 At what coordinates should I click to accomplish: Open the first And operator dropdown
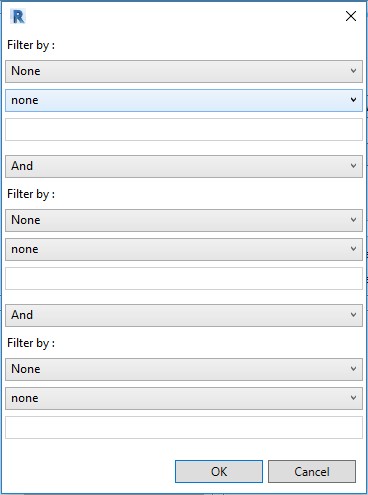(x=184, y=166)
